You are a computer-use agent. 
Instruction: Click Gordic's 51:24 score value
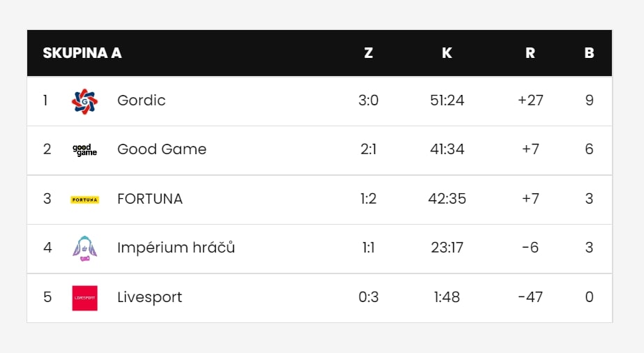[447, 100]
